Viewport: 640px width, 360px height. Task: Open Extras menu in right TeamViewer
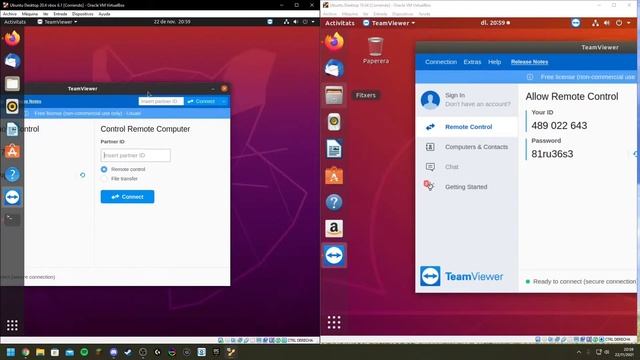(x=472, y=62)
